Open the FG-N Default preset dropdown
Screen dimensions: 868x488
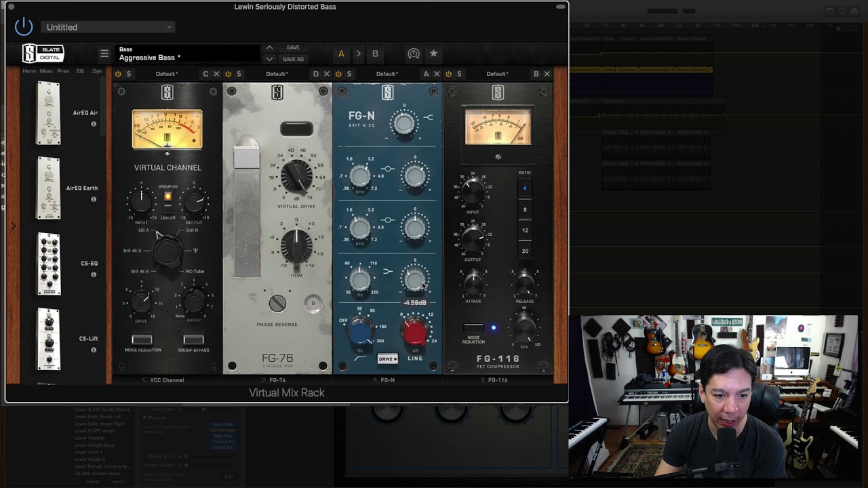[387, 74]
